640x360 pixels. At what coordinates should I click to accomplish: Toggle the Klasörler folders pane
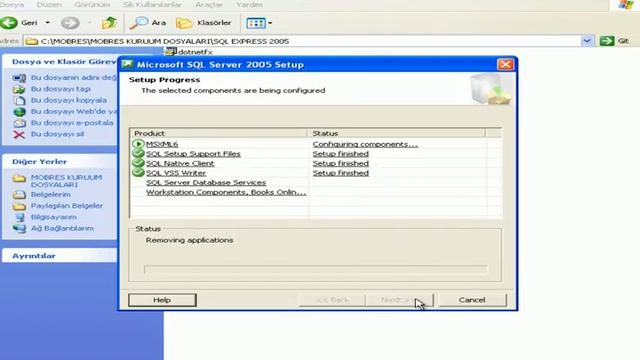[204, 23]
